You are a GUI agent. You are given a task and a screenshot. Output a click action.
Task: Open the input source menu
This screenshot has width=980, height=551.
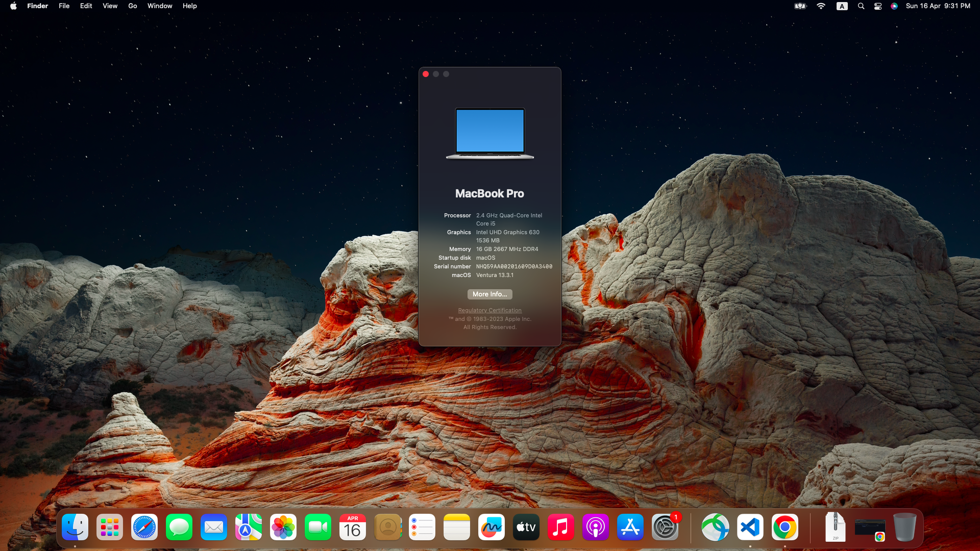(842, 6)
